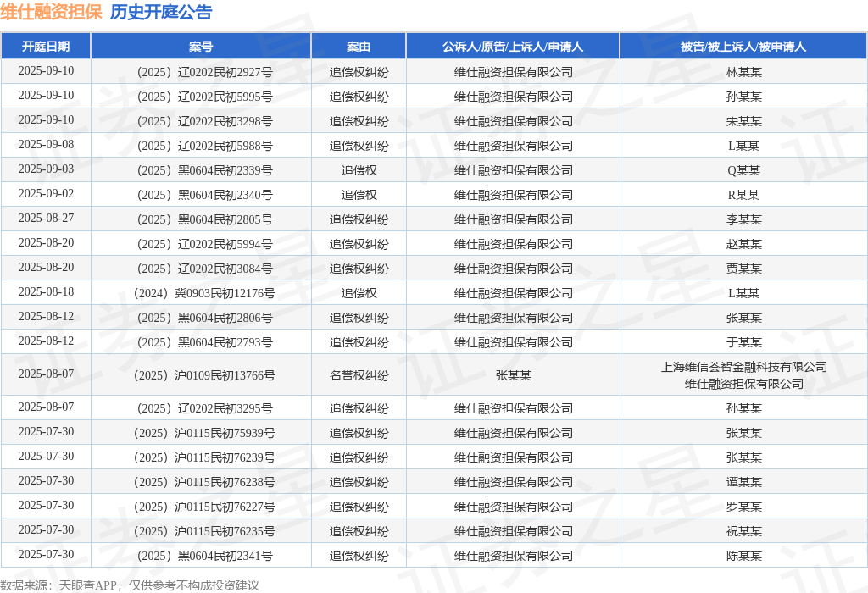
Task: Click defendant R某某
Action: tap(744, 195)
